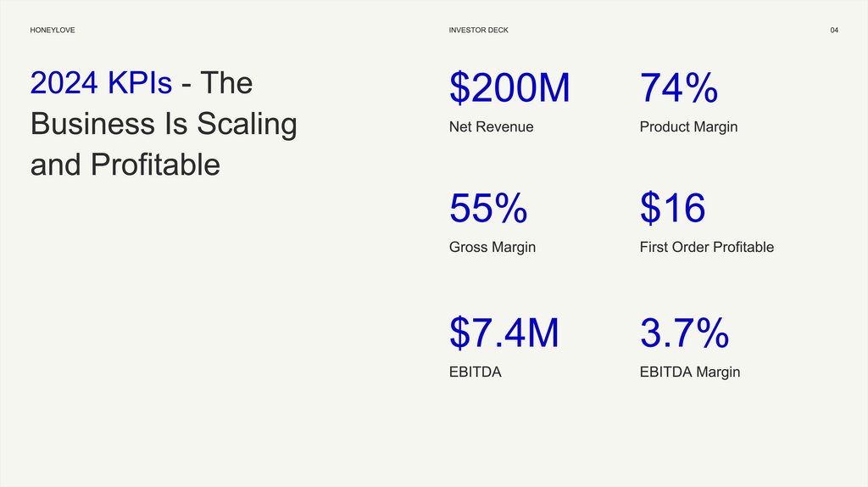Click the HONEYLOVE header text

[52, 31]
